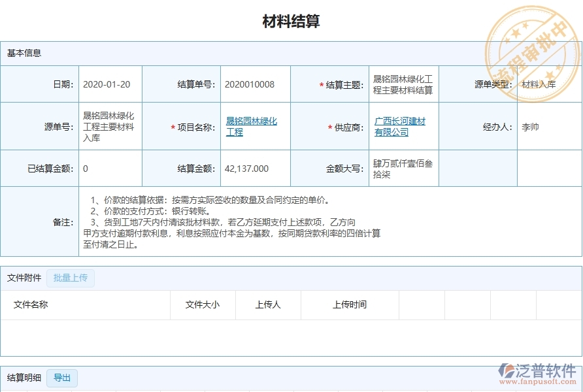Viewport: 583px width, 392px height.
Task: Click the 材料结算 page title
Action: tap(291, 21)
